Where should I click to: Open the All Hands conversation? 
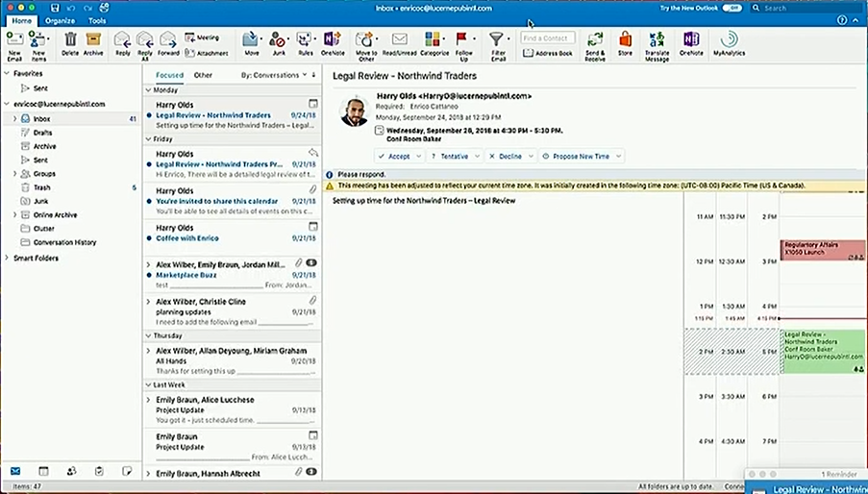232,360
